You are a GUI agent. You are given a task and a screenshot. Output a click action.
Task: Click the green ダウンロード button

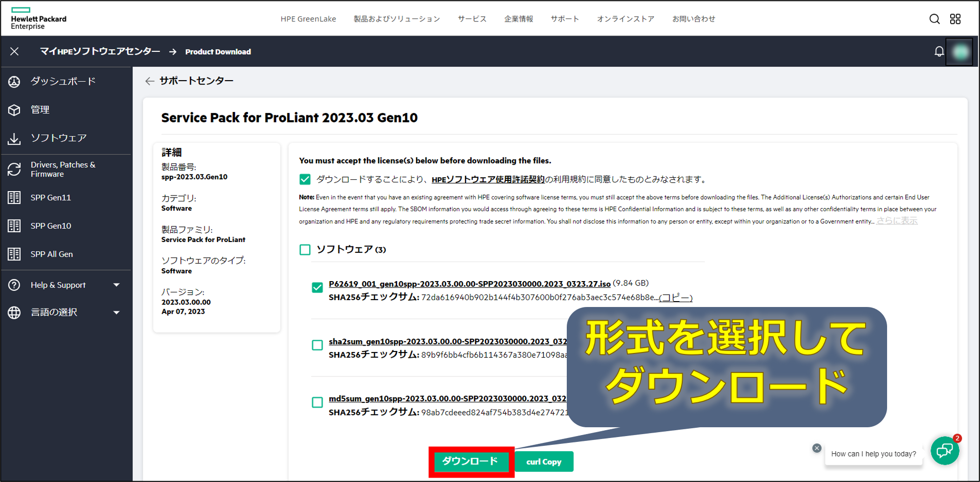471,461
